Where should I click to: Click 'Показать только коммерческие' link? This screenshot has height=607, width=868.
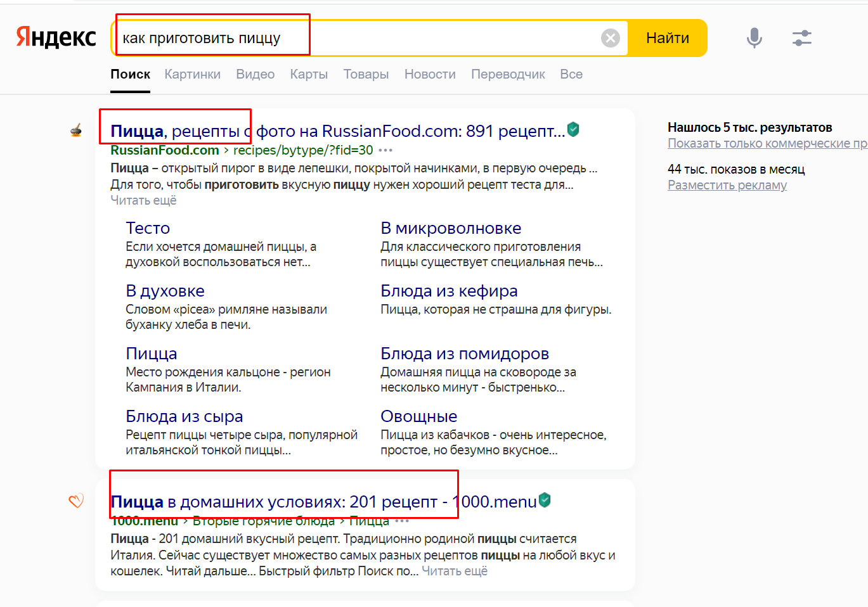click(767, 143)
